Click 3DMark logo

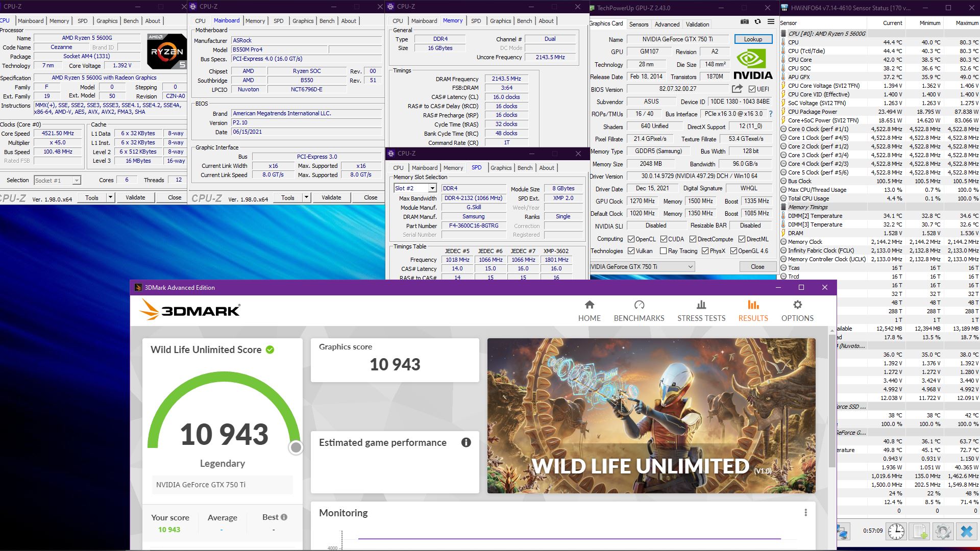point(189,310)
